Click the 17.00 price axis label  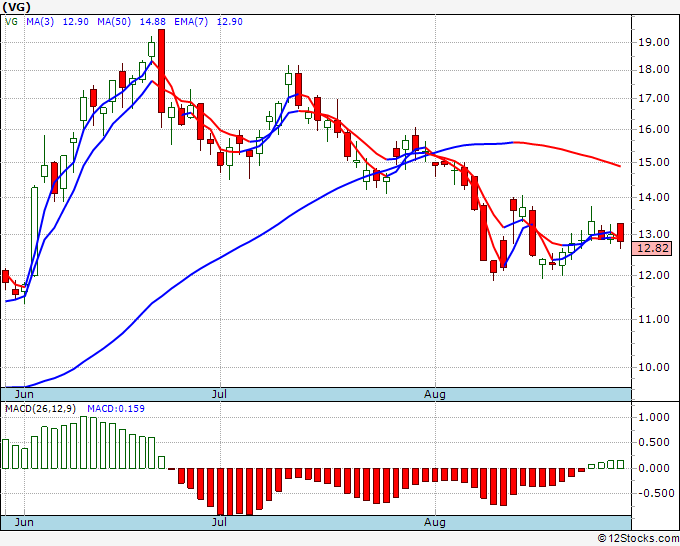point(654,98)
